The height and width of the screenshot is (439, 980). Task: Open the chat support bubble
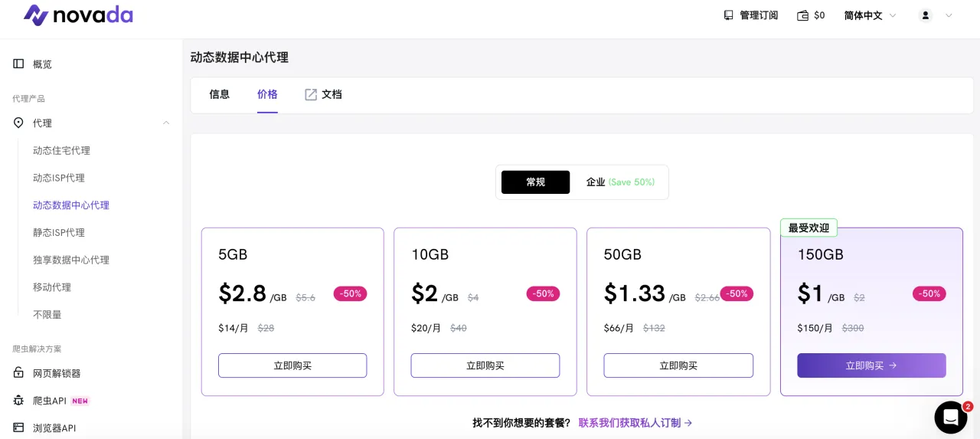[950, 417]
